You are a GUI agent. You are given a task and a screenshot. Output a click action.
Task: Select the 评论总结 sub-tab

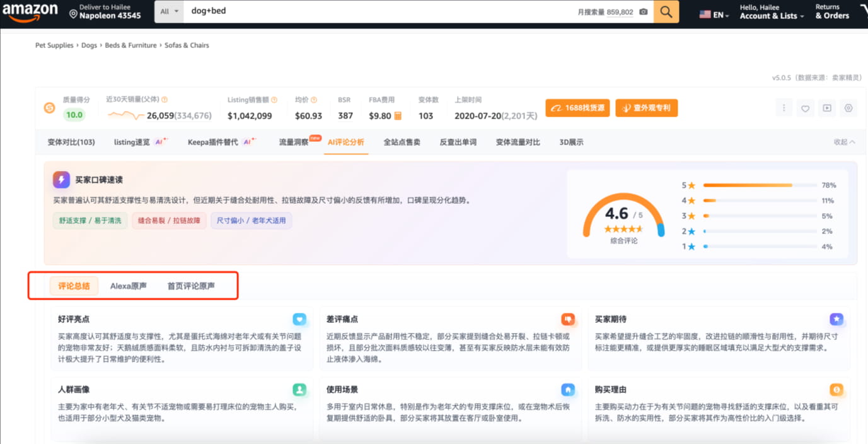pyautogui.click(x=74, y=286)
